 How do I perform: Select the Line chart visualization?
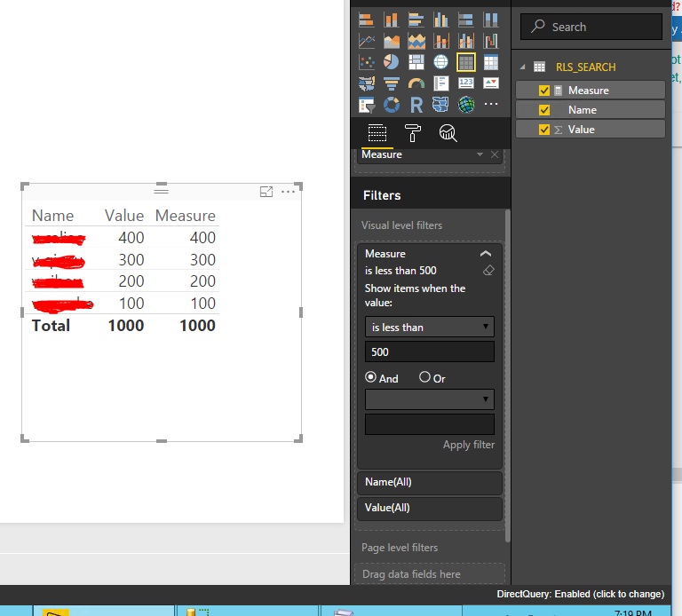pyautogui.click(x=366, y=42)
